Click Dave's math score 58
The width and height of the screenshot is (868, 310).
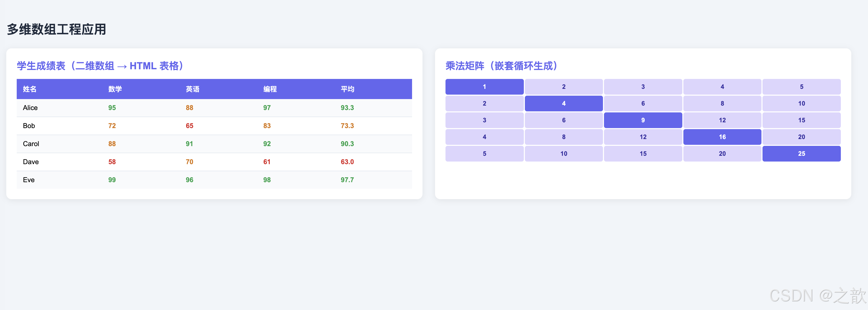112,162
